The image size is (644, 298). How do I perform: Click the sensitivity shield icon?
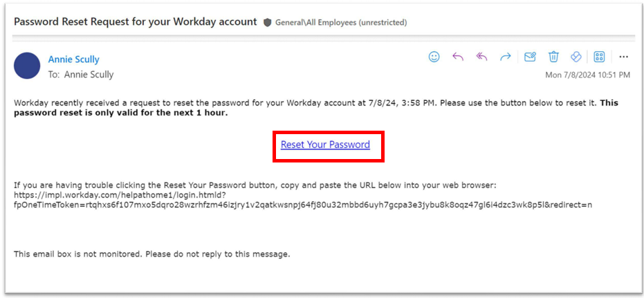tap(267, 22)
